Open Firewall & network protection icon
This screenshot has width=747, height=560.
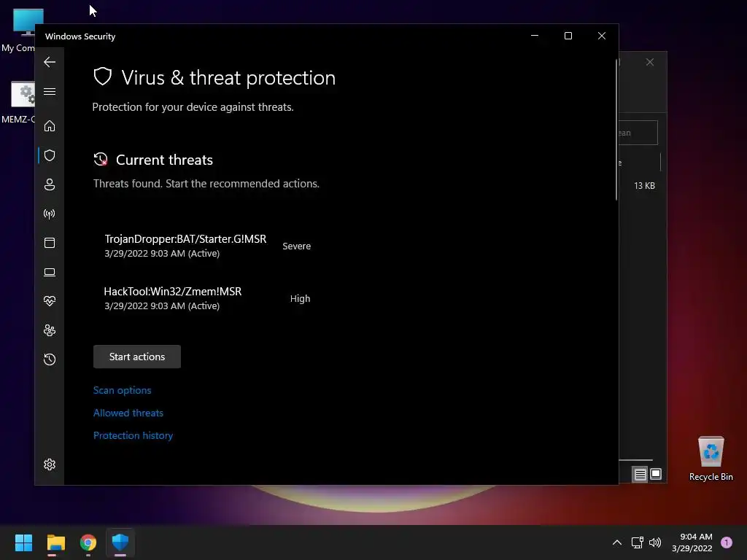point(50,214)
